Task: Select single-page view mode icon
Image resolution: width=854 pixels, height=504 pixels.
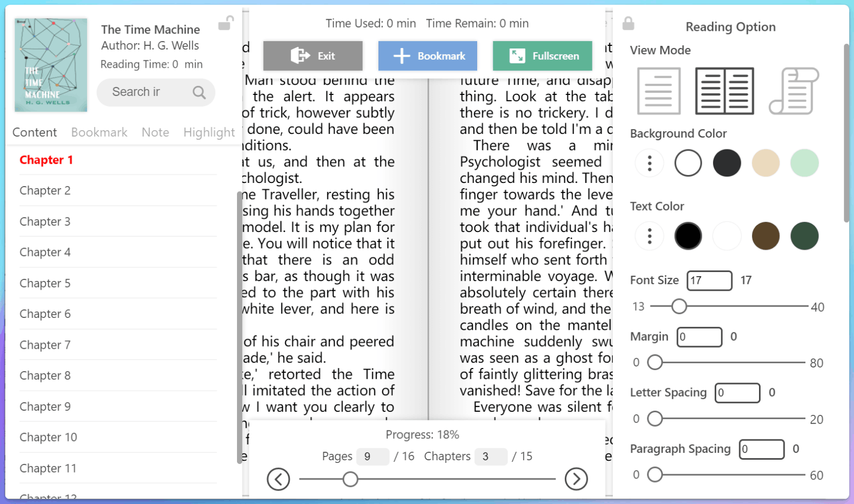Action: coord(659,91)
